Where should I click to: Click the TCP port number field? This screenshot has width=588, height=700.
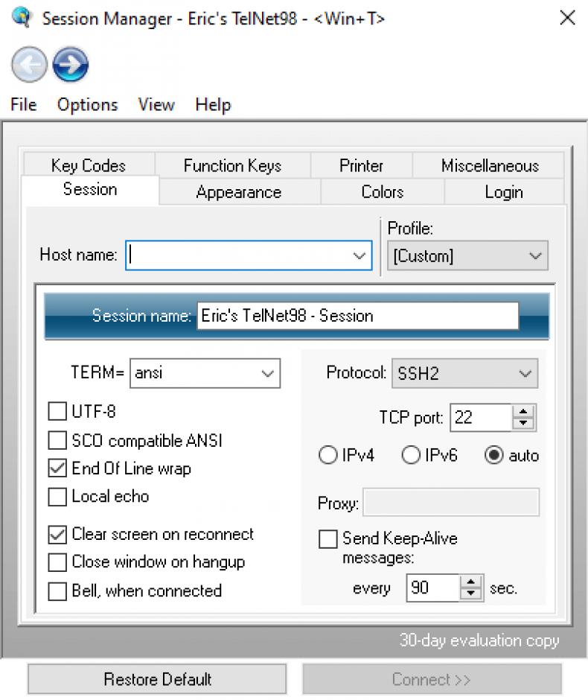(481, 418)
